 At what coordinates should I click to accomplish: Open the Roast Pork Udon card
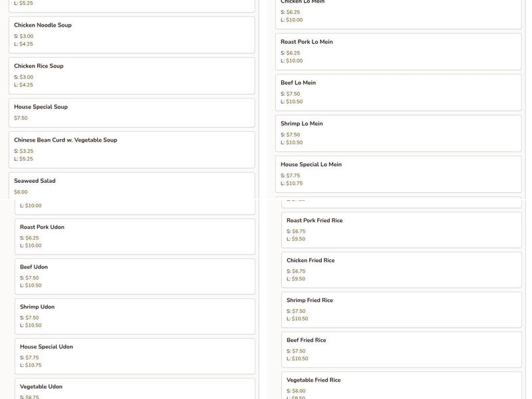point(134,236)
